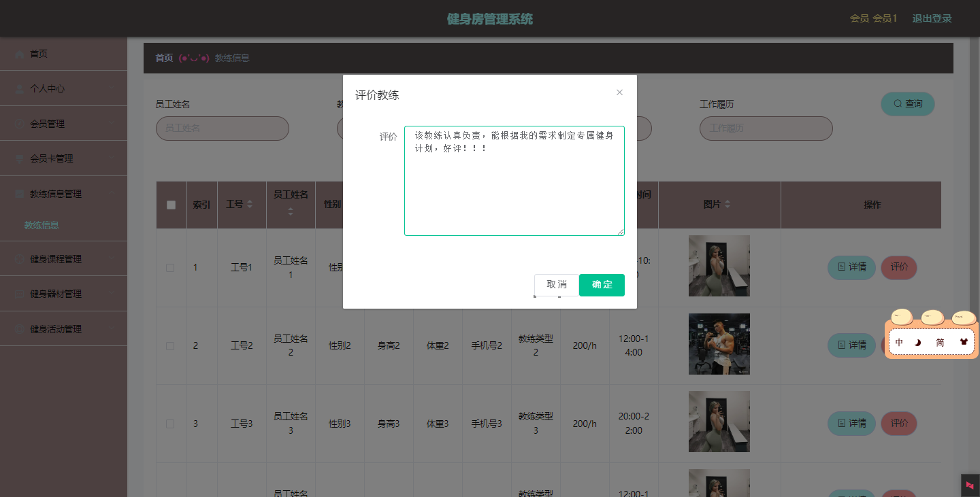The width and height of the screenshot is (980, 497).
Task: Click the 中 language icon in floating widget
Action: 899,343
